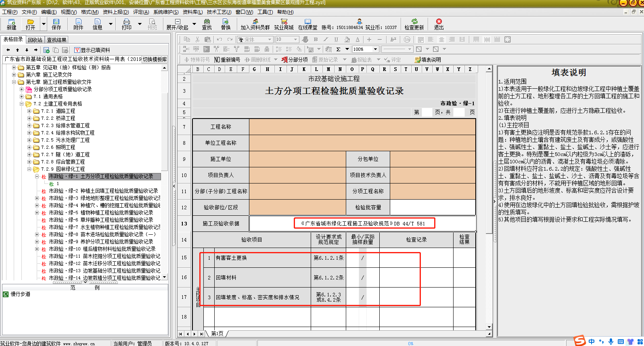This screenshot has height=346, width=644.
Task: Click the font color A icon
Action: pos(358,40)
